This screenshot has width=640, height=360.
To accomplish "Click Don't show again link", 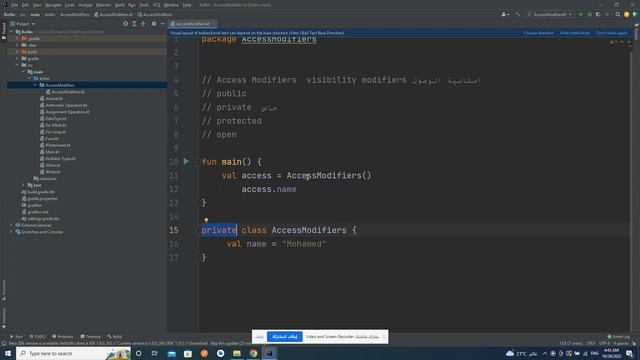I will [x=611, y=33].
